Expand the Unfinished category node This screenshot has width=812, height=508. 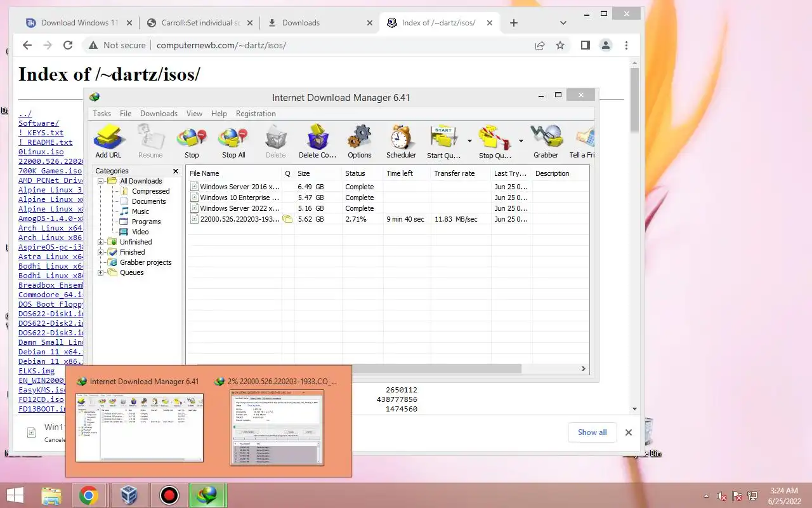click(101, 242)
